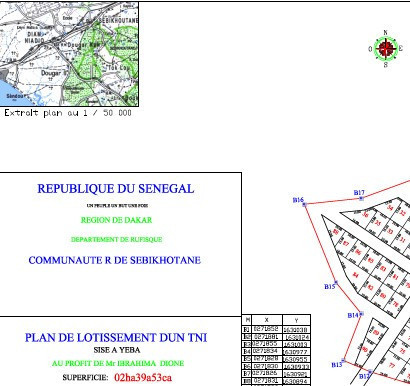Viewport: 410px width, 386px height.
Task: Select the blue square marker at B13
Action: tap(343, 360)
